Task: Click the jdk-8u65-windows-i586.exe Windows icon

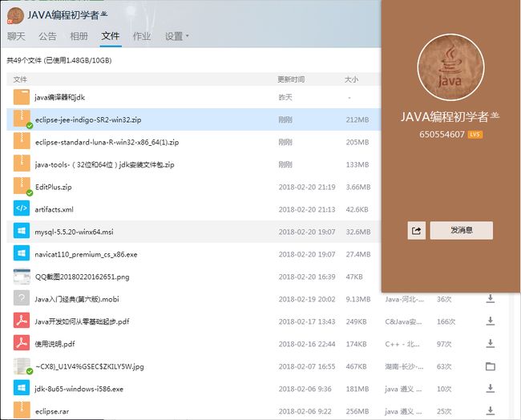Action: click(x=22, y=388)
